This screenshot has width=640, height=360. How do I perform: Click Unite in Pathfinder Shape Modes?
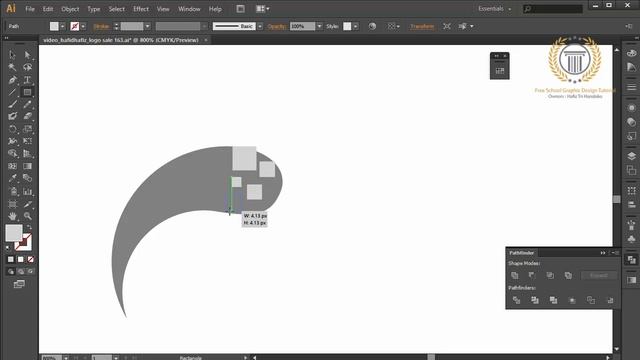[515, 276]
